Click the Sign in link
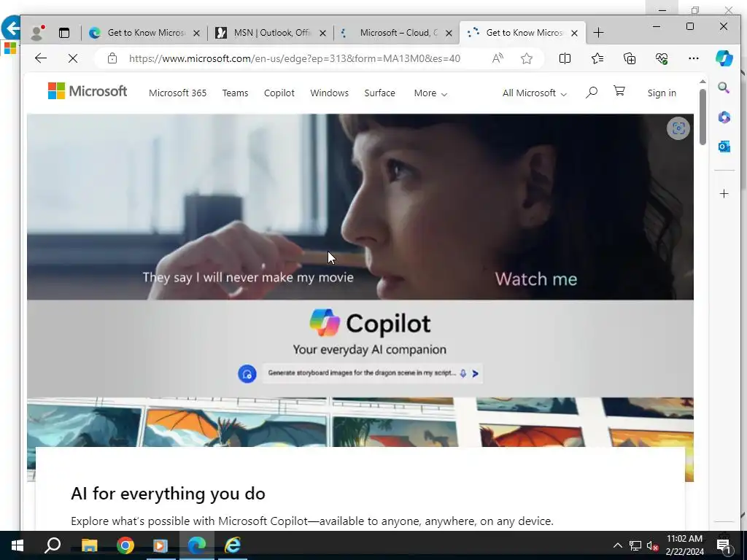This screenshot has width=747, height=560. pyautogui.click(x=662, y=93)
